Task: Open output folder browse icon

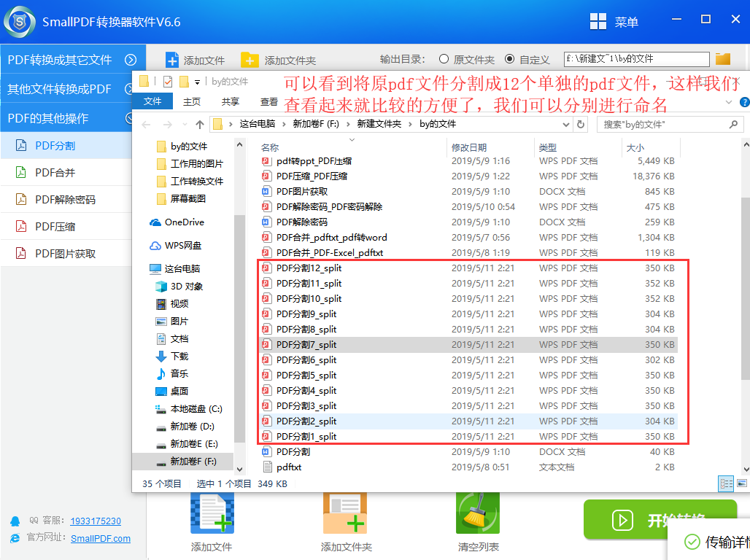Action: click(723, 59)
